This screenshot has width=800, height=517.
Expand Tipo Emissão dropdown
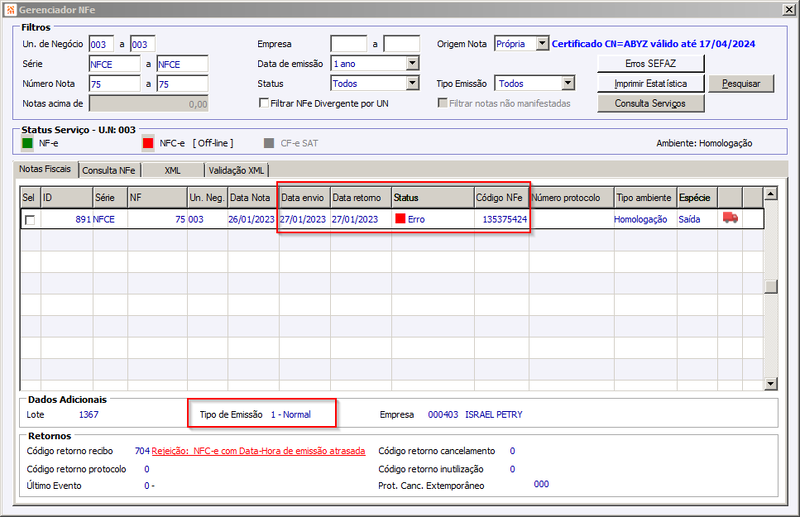[568, 83]
